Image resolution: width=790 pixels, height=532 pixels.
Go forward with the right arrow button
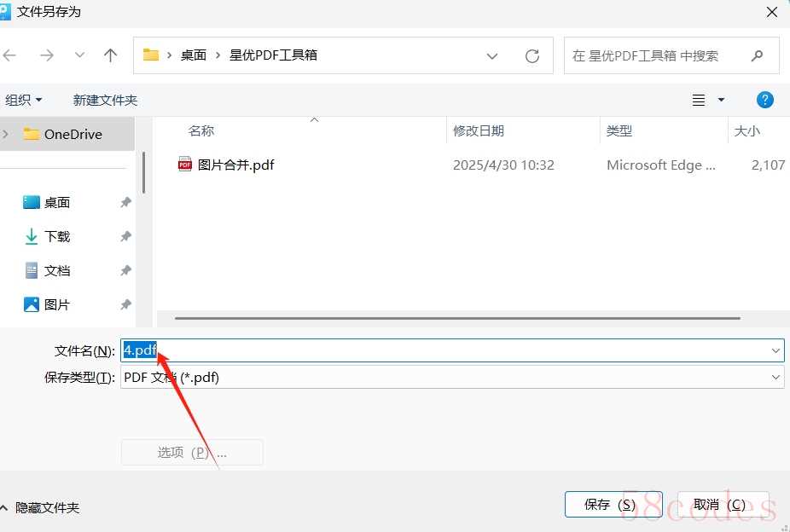46,55
